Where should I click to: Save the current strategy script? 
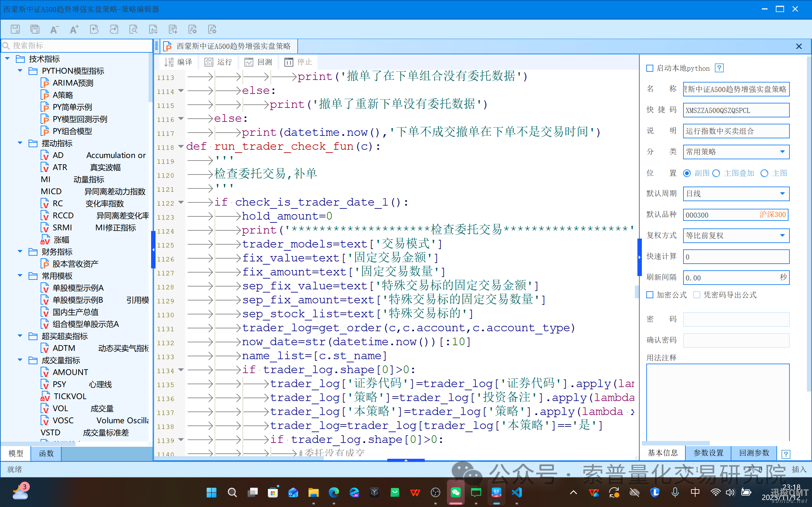pos(15,29)
